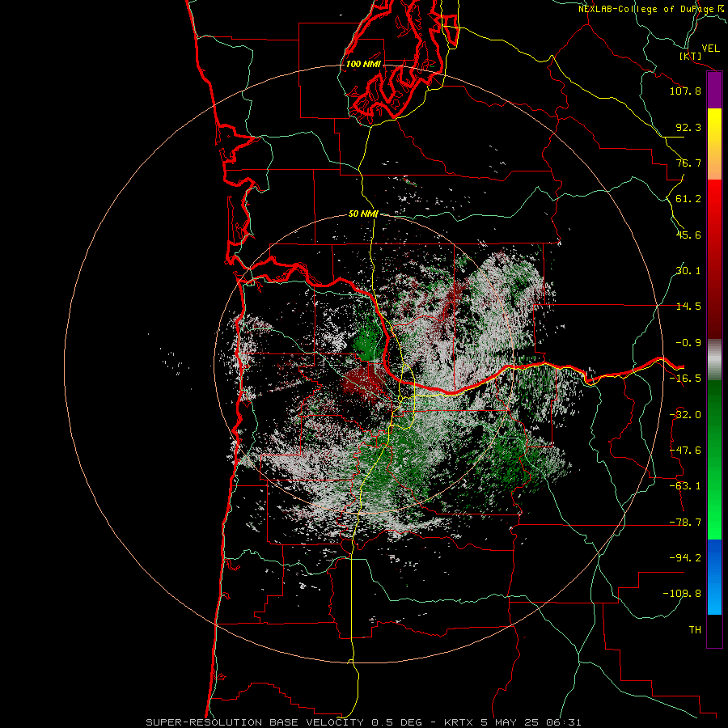The height and width of the screenshot is (728, 728).
Task: Click the -47.6 velocity scale value
Action: coord(685,451)
